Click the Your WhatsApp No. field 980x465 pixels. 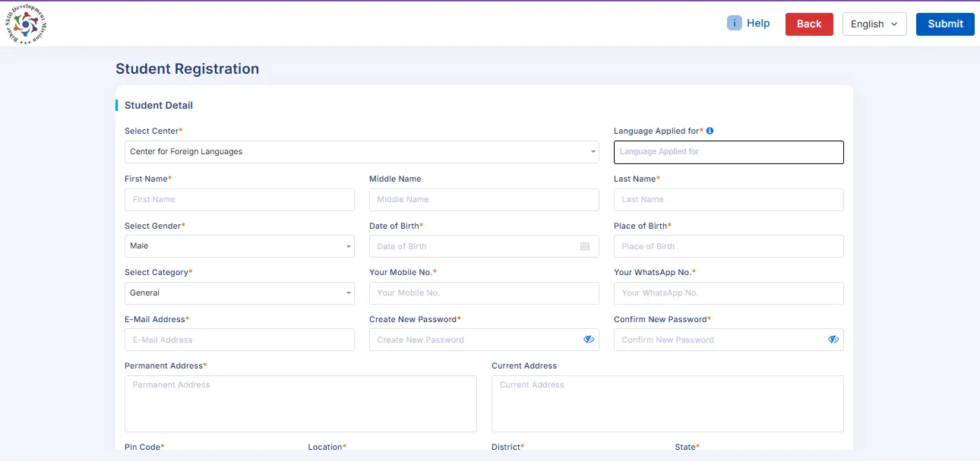729,293
